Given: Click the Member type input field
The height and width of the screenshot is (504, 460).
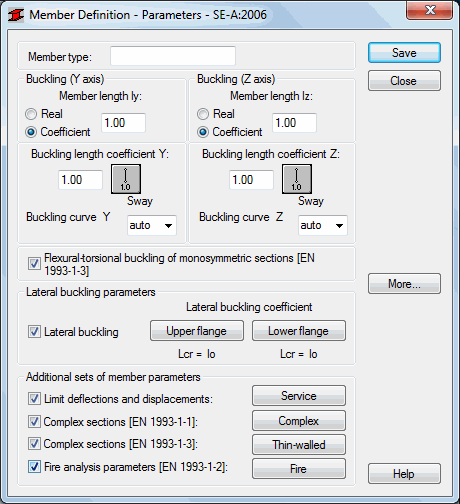Looking at the screenshot, I should point(173,56).
